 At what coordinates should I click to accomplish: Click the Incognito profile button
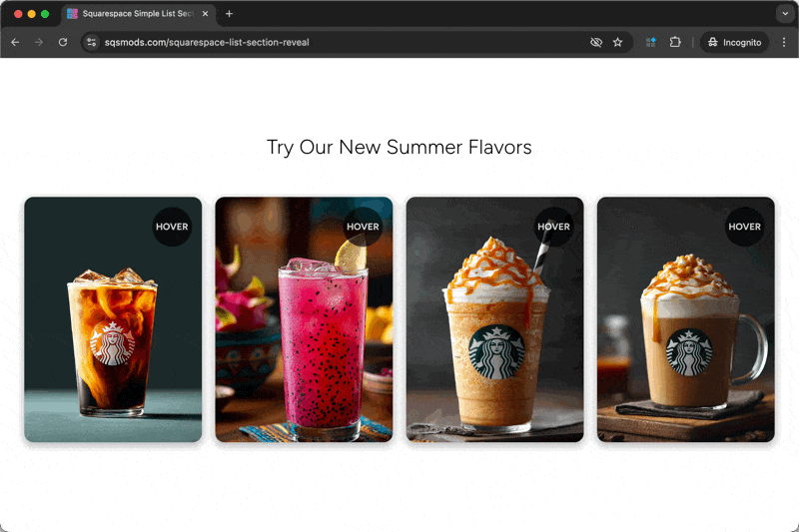tap(735, 42)
